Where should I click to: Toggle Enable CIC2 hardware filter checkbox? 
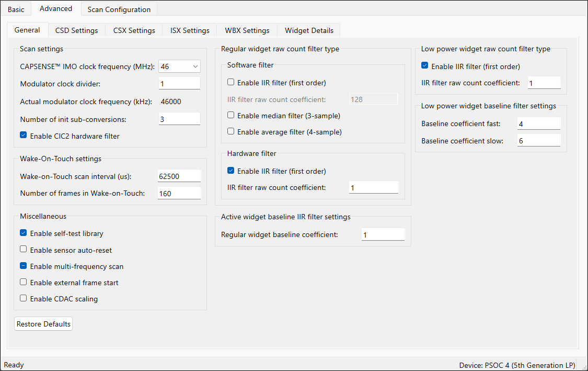click(24, 136)
